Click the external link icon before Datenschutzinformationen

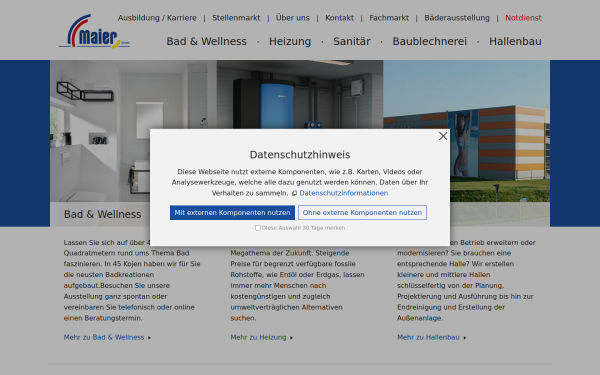(294, 194)
